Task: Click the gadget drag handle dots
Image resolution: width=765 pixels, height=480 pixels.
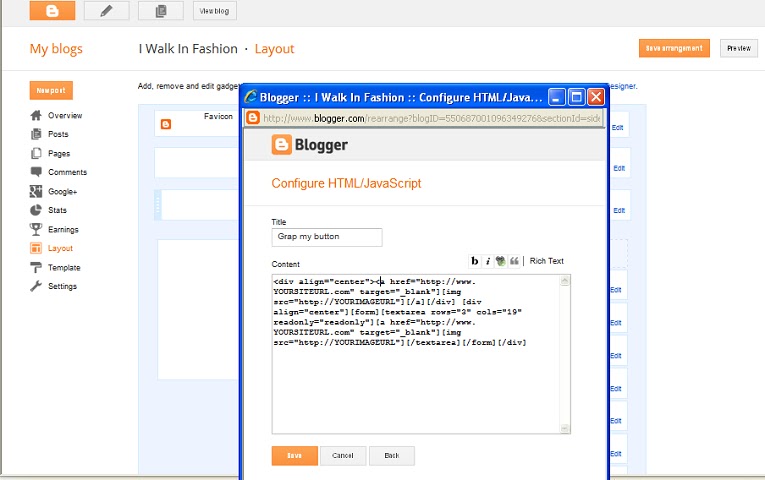Action: (158, 205)
